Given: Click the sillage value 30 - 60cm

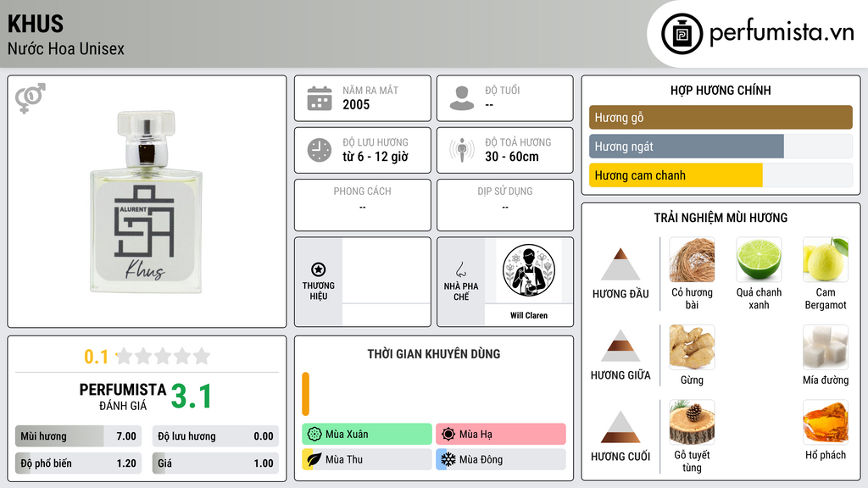Looking at the screenshot, I should (x=512, y=157).
